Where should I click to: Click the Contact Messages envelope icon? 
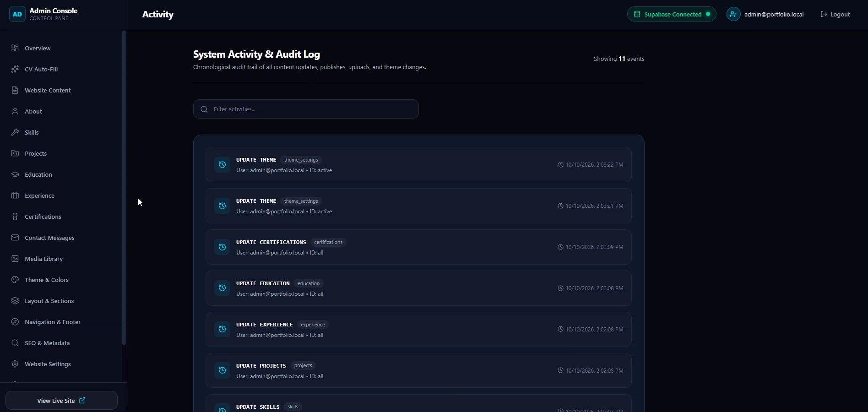15,238
